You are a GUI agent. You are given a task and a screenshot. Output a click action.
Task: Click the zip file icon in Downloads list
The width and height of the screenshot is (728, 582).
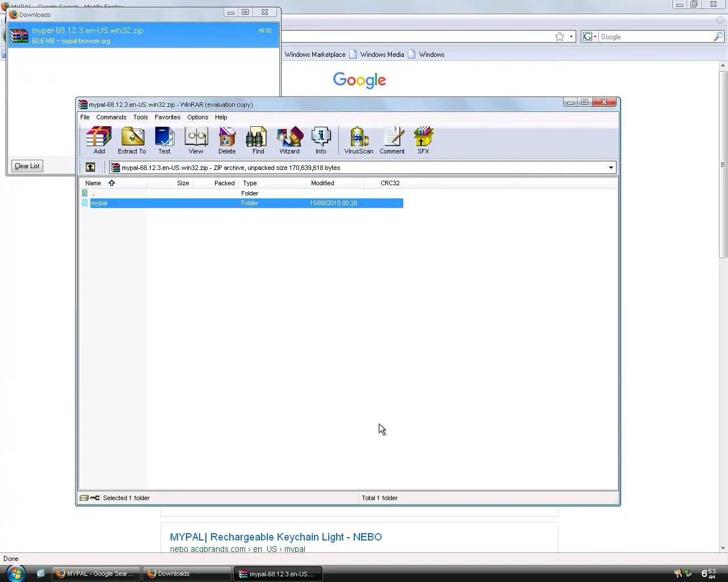coord(19,35)
